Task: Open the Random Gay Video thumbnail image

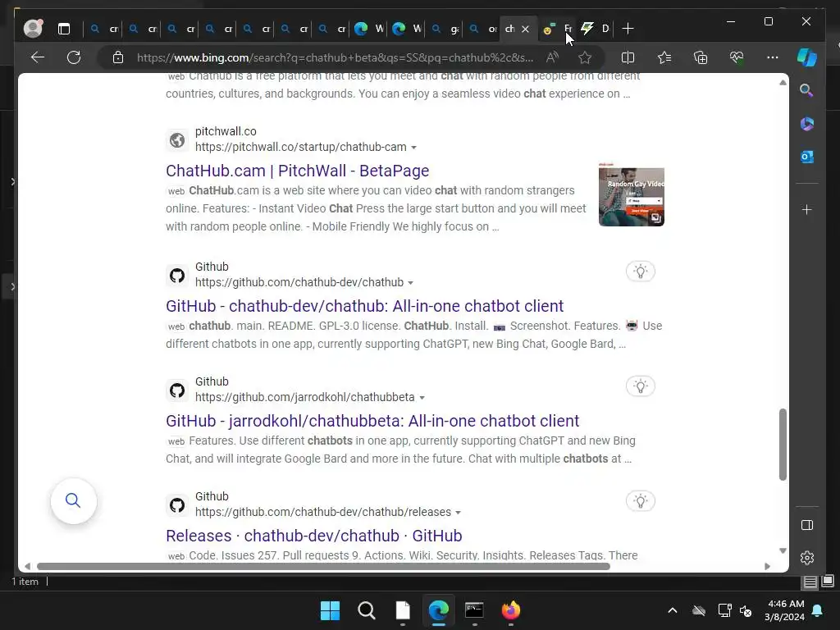Action: click(631, 194)
